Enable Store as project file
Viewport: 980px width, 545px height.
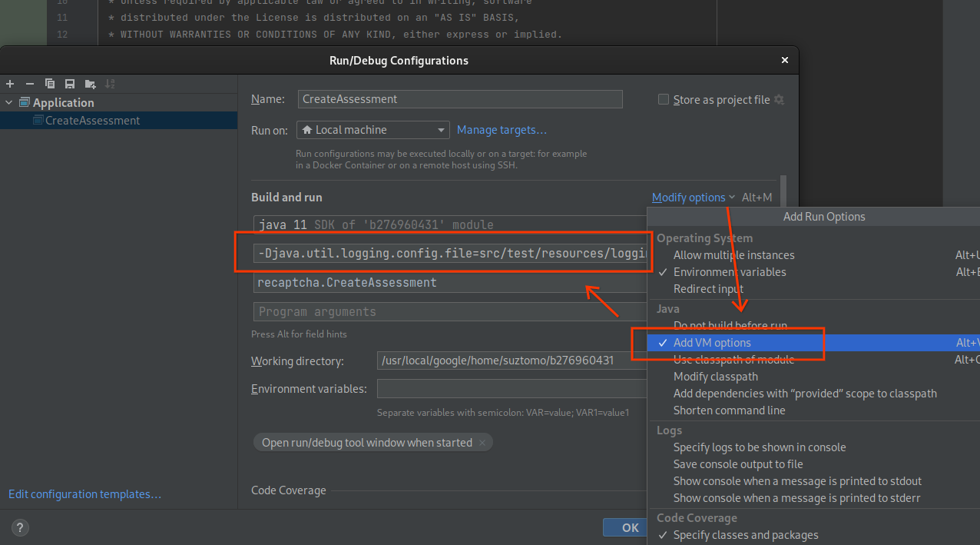[662, 99]
